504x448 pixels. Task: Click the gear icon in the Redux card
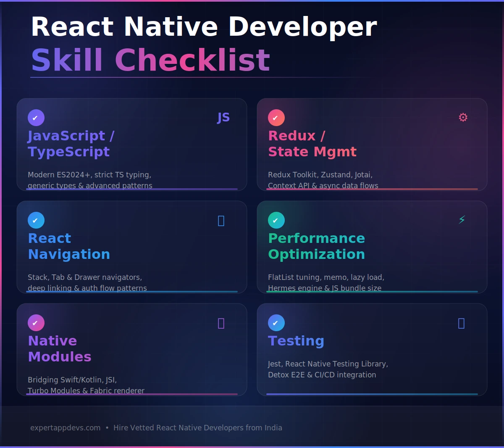tap(463, 117)
